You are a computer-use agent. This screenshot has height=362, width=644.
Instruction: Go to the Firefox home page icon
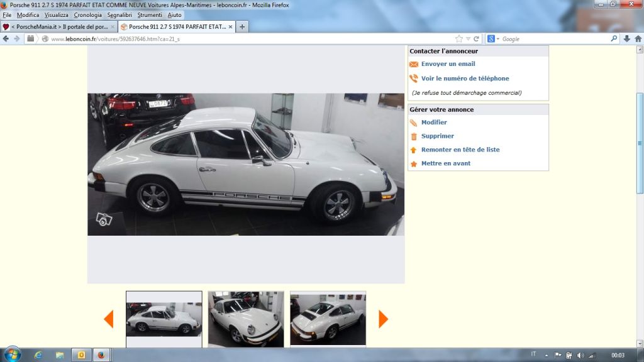point(638,38)
